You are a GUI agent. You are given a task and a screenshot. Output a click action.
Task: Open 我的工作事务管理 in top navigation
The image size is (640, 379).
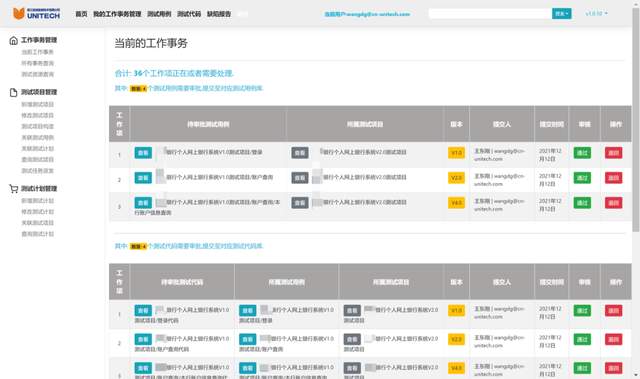117,14
